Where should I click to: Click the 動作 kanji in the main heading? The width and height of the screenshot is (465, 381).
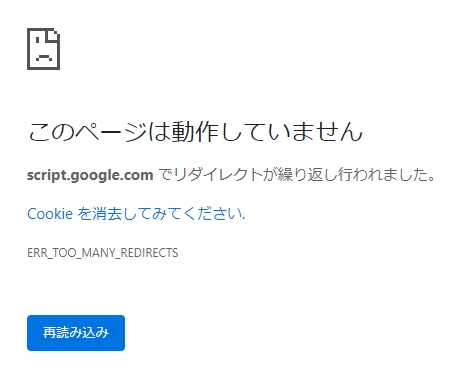click(195, 132)
